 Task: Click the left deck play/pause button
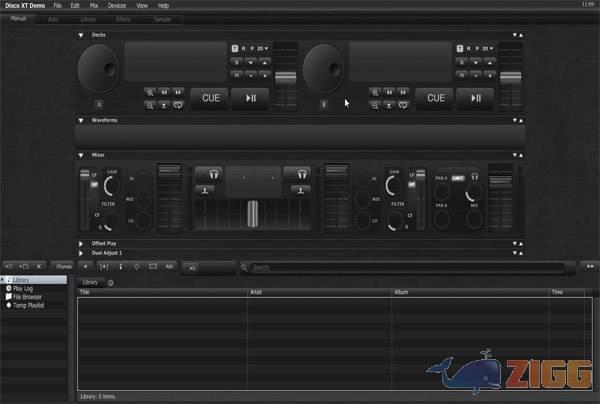click(x=250, y=98)
